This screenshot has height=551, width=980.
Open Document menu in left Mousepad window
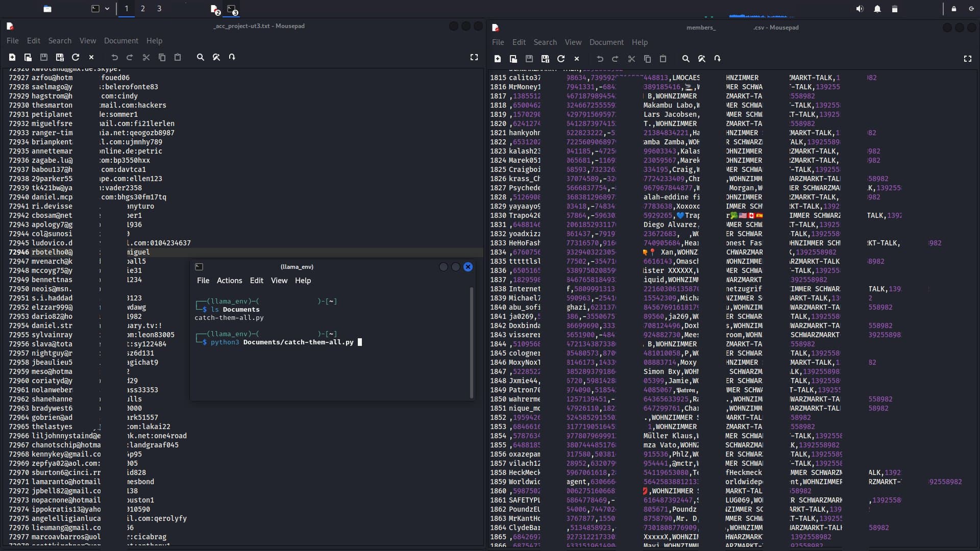tap(121, 41)
